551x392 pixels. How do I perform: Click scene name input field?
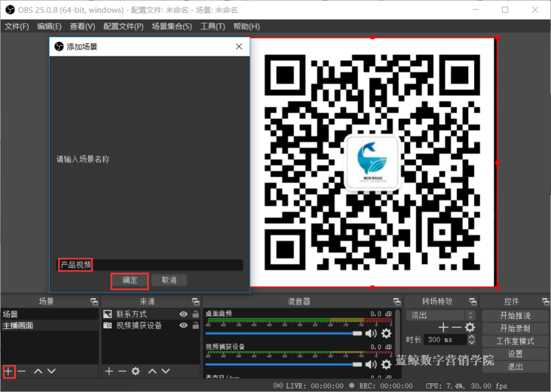click(x=150, y=265)
